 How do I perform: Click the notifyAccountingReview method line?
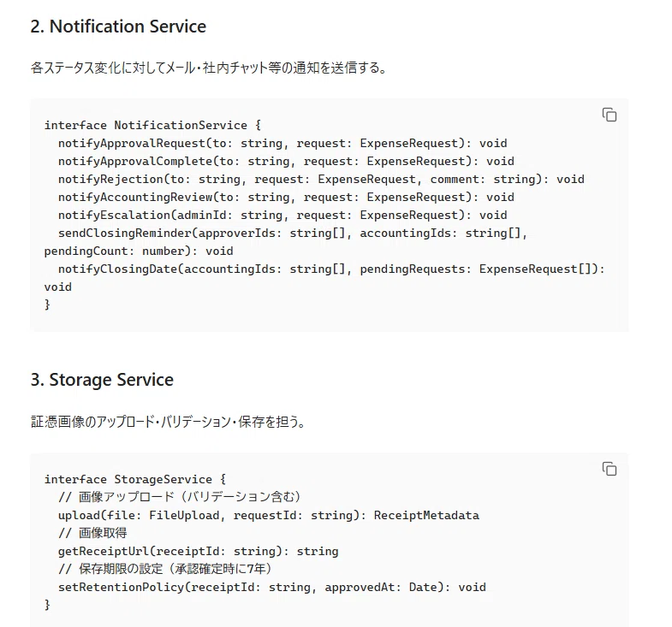pos(286,197)
